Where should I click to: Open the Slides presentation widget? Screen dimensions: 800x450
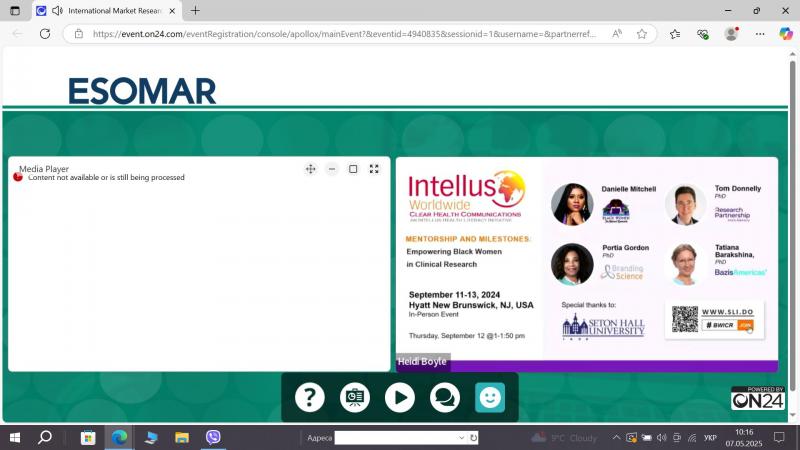[355, 397]
